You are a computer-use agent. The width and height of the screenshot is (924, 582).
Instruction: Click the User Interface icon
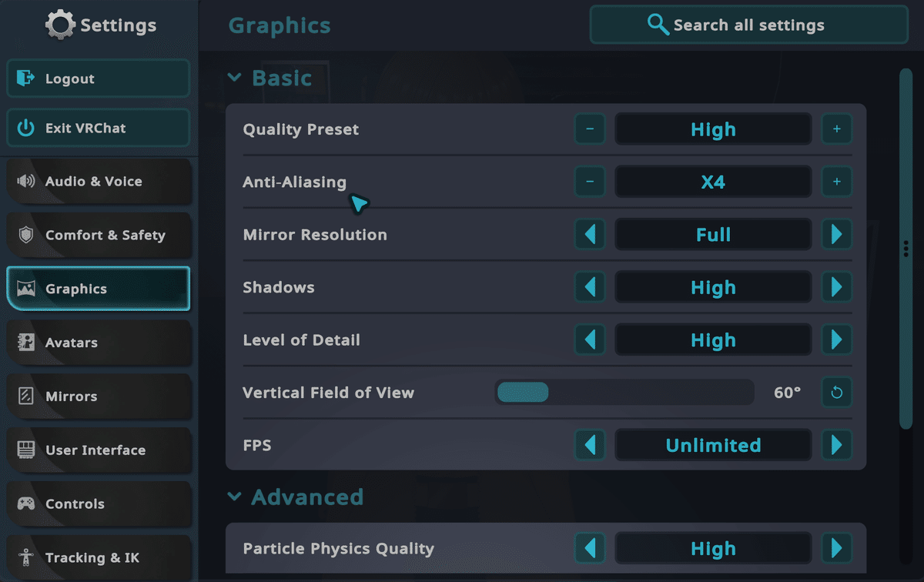click(x=25, y=450)
